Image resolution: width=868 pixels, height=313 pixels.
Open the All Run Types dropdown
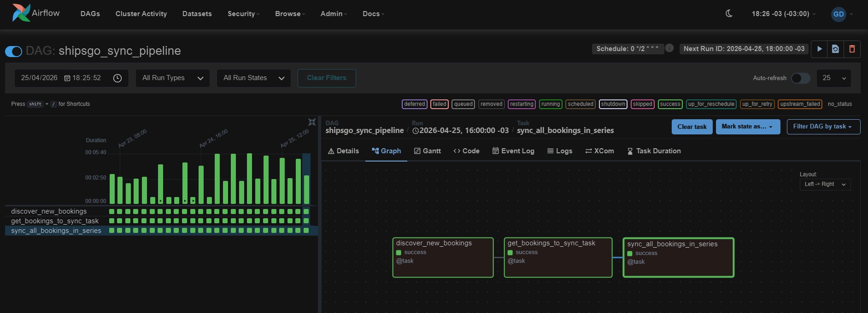173,78
